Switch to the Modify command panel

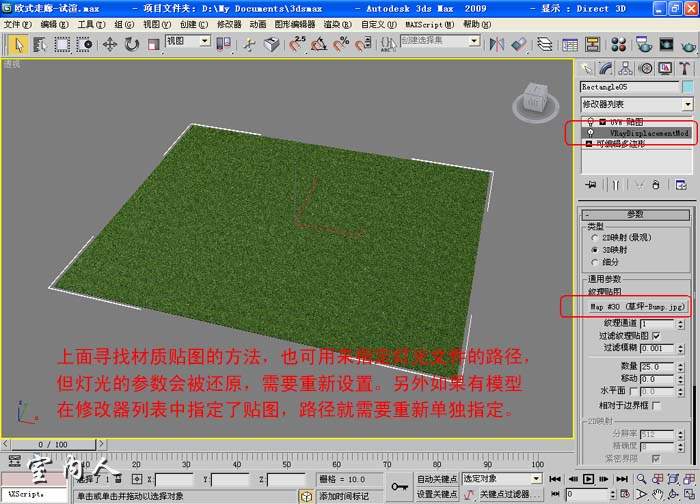click(x=606, y=69)
